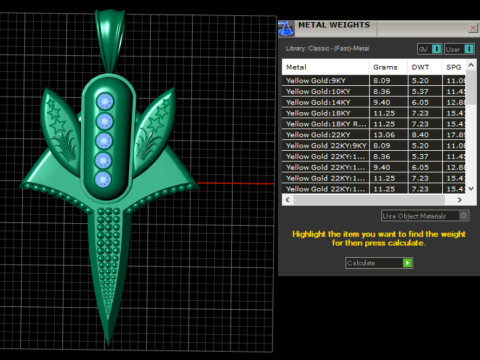Click 9.40 grams for Yellow Gold:14KY
Screen dimensions: 480x360
pyautogui.click(x=382, y=102)
